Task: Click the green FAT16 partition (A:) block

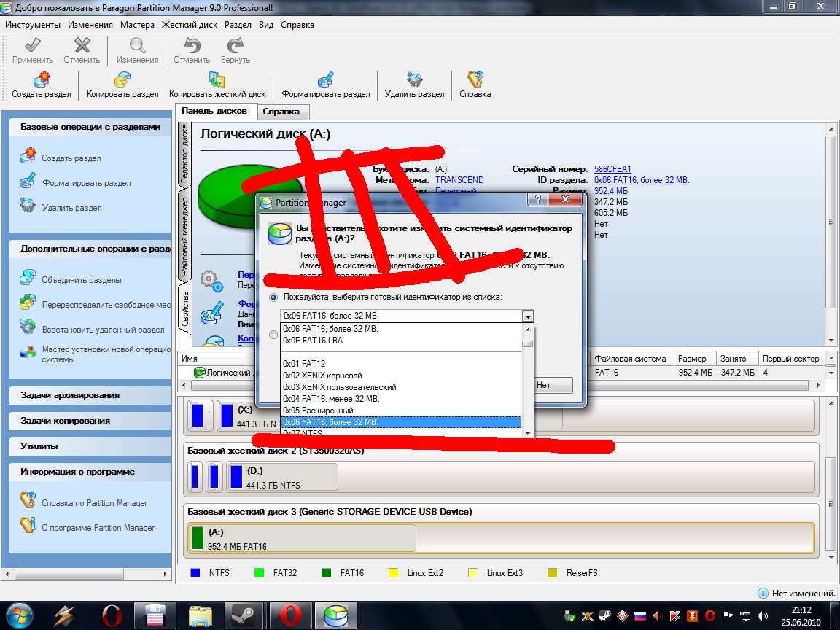Action: [302, 538]
